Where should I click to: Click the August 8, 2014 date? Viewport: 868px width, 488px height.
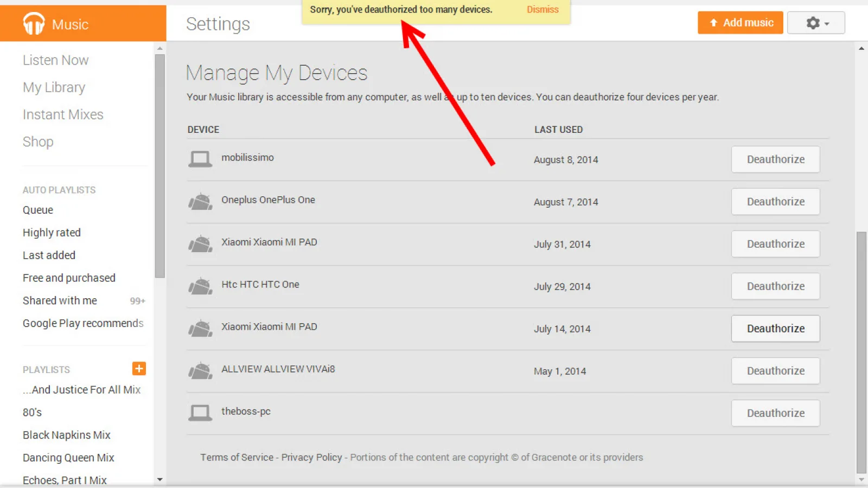(x=566, y=160)
